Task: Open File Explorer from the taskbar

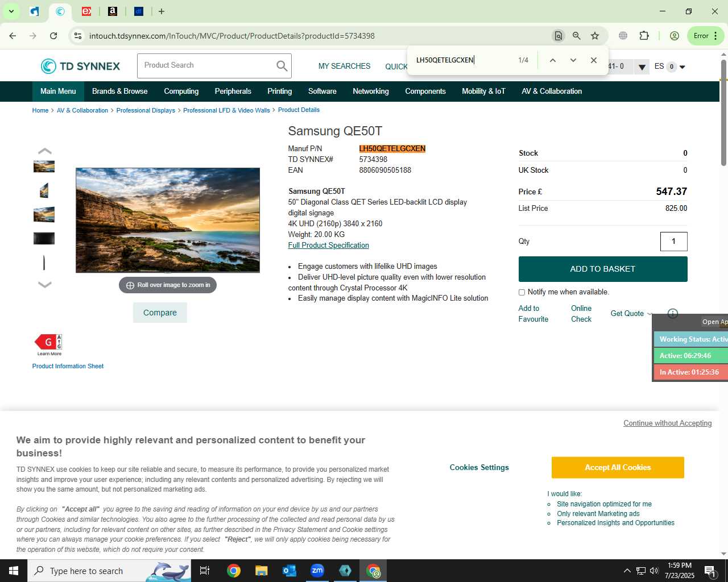Action: coord(261,571)
